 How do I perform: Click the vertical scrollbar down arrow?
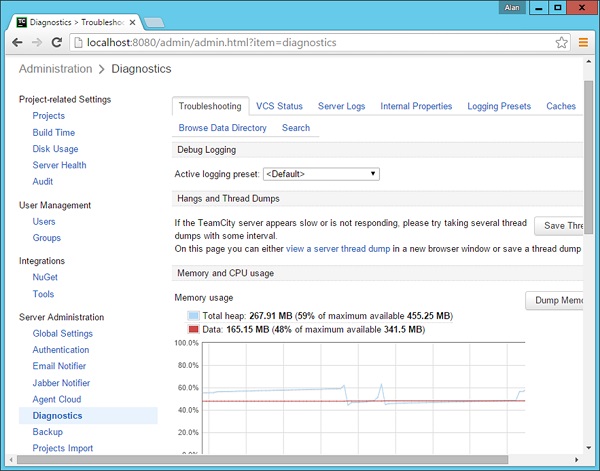click(589, 448)
